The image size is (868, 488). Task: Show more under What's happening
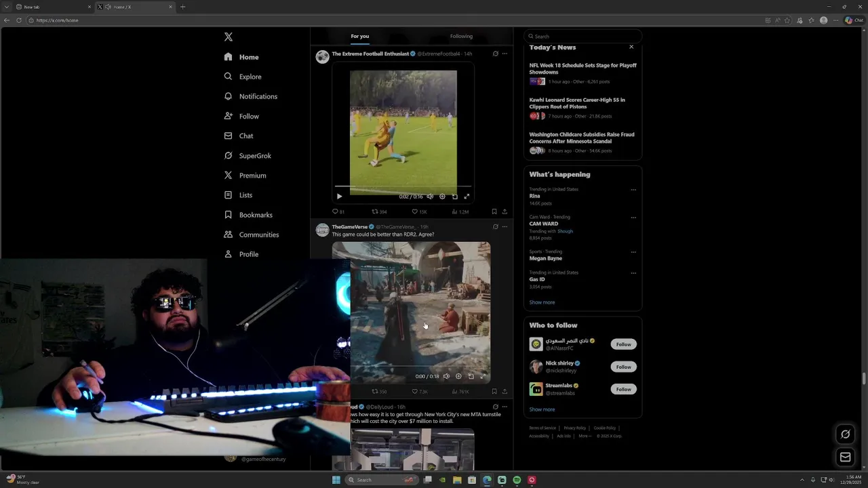coord(542,302)
